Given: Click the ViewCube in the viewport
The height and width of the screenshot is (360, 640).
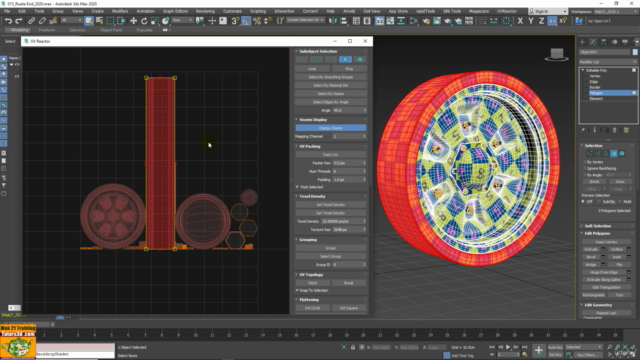Looking at the screenshot, I should pos(557,54).
